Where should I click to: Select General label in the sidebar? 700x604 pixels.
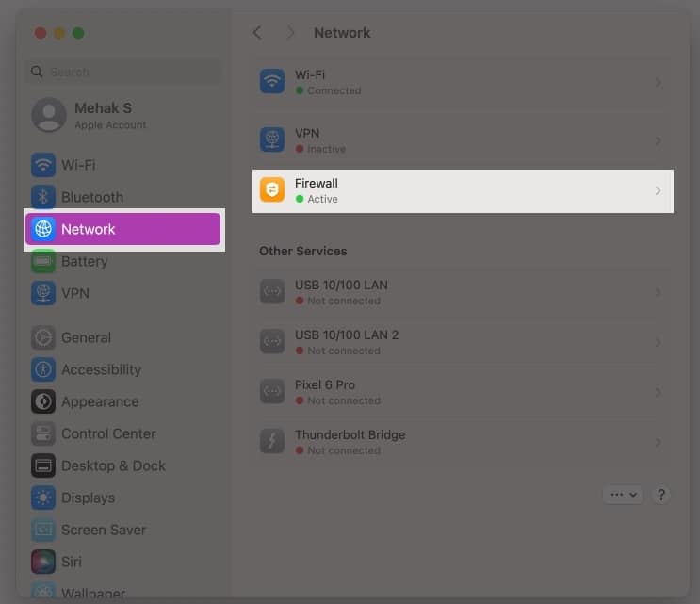coord(86,337)
